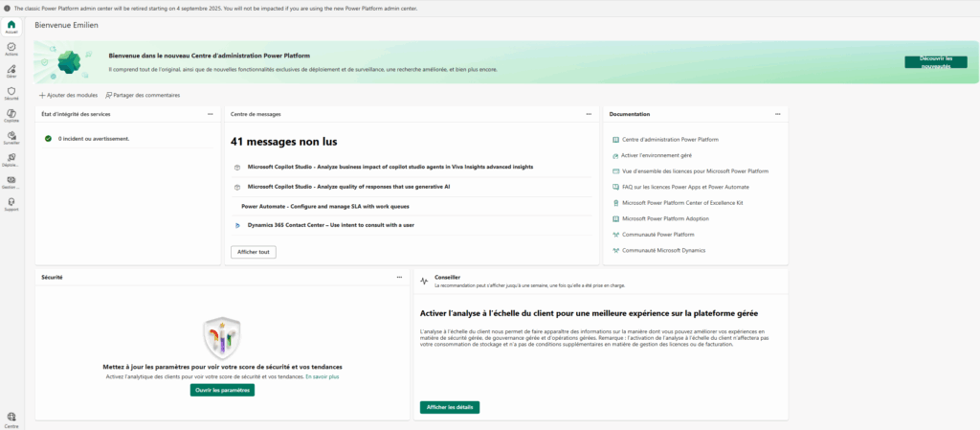
Task: Click the info icon in retirement notice banner
Action: coord(7,9)
